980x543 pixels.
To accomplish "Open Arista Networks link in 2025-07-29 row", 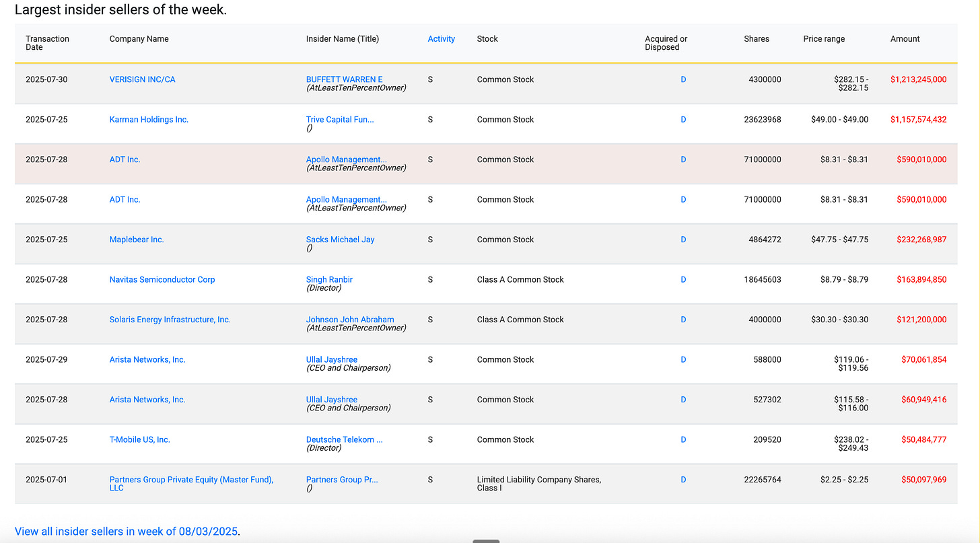I will (147, 360).
